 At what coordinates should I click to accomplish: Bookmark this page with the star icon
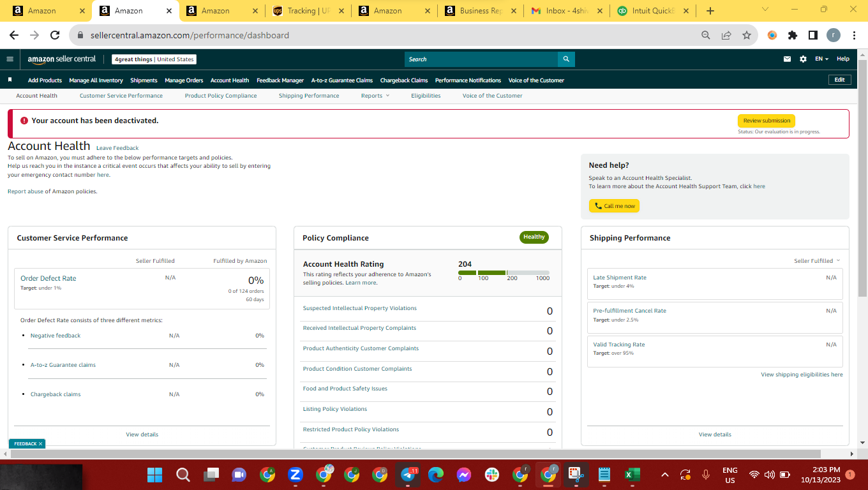pyautogui.click(x=746, y=36)
